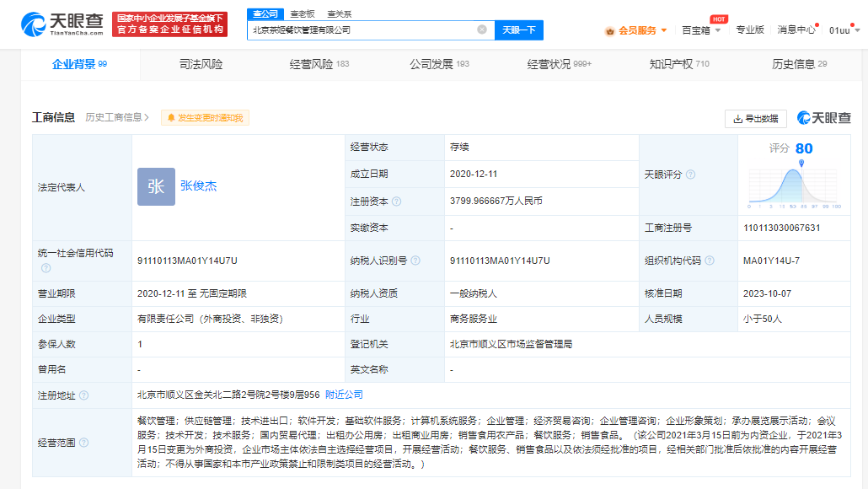This screenshot has height=489, width=868.
Task: Select the founding date 2020-12-11 value
Action: click(x=474, y=174)
